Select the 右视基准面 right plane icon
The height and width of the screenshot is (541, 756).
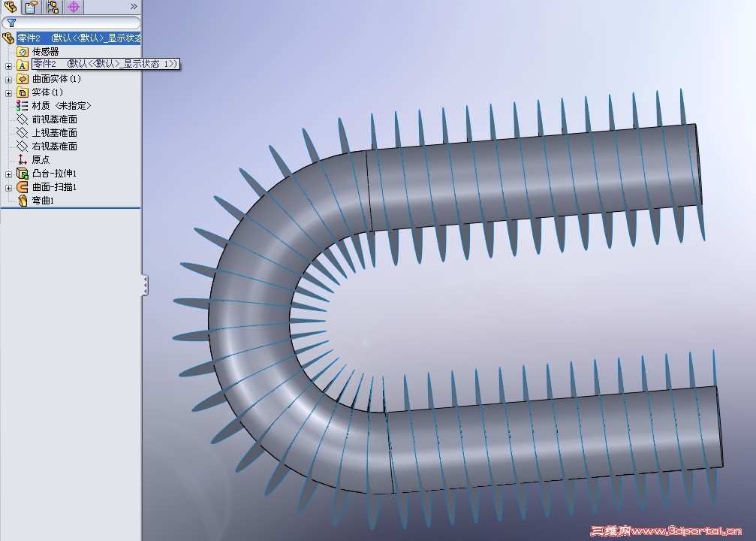pyautogui.click(x=23, y=147)
